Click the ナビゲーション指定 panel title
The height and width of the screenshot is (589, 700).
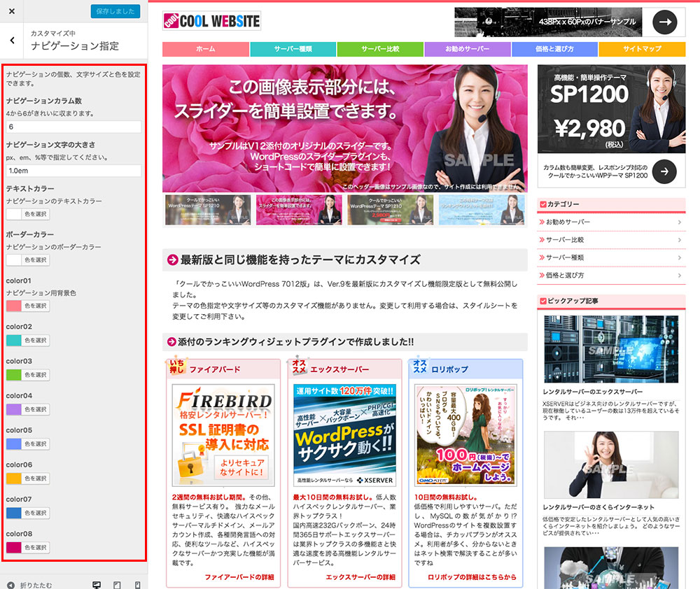click(75, 46)
